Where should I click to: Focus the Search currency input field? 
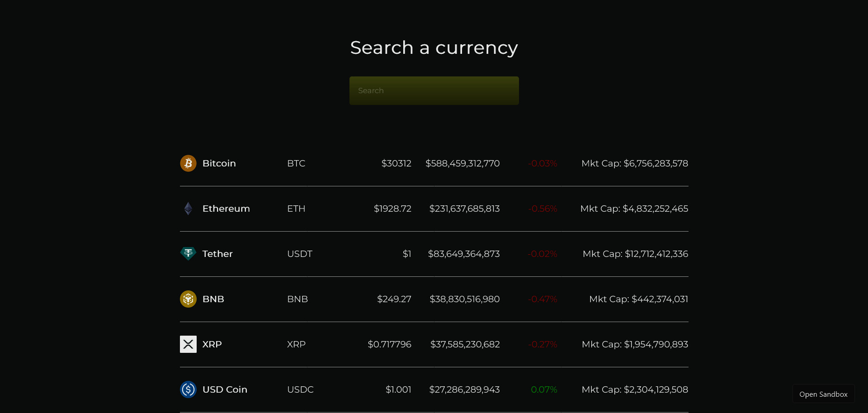[x=434, y=90]
